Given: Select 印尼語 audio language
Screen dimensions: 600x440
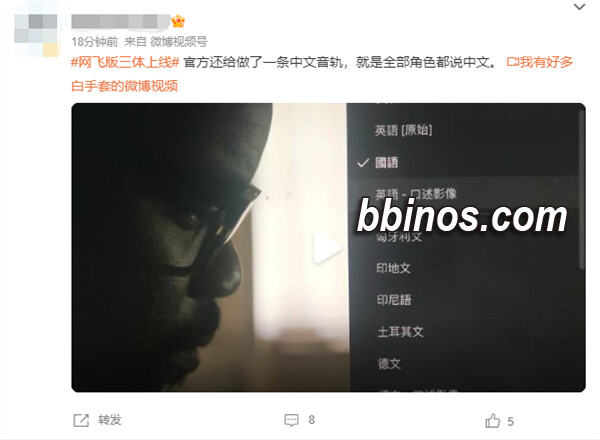Looking at the screenshot, I should tap(394, 300).
